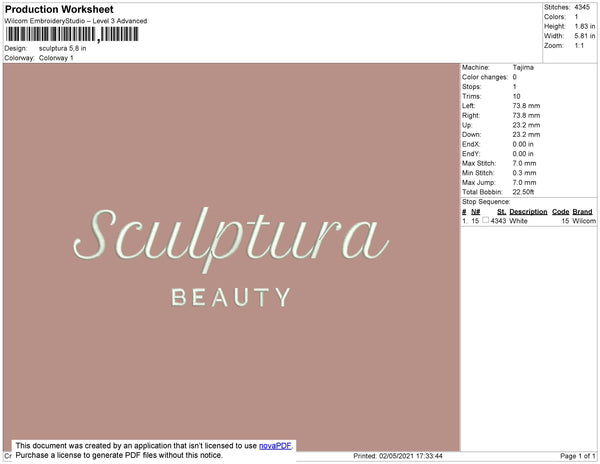The width and height of the screenshot is (600, 464).
Task: Click the N# column header
Action: click(x=476, y=212)
